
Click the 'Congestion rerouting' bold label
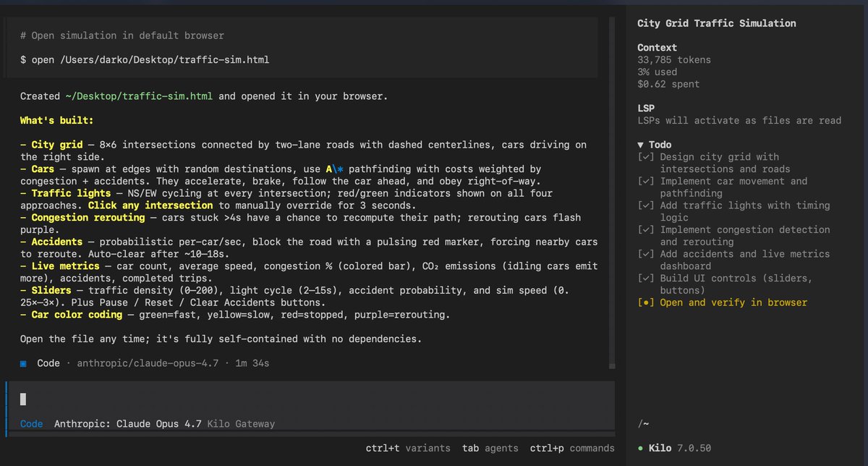(x=88, y=218)
